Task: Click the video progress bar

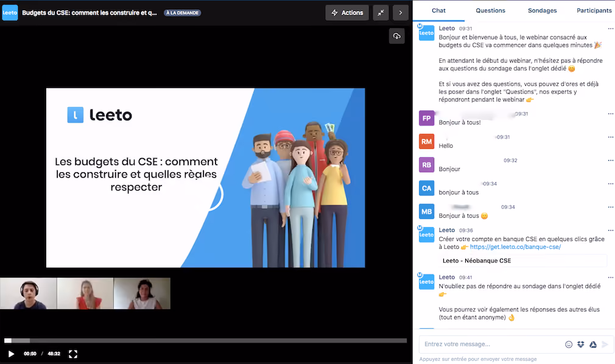Action: pos(206,340)
